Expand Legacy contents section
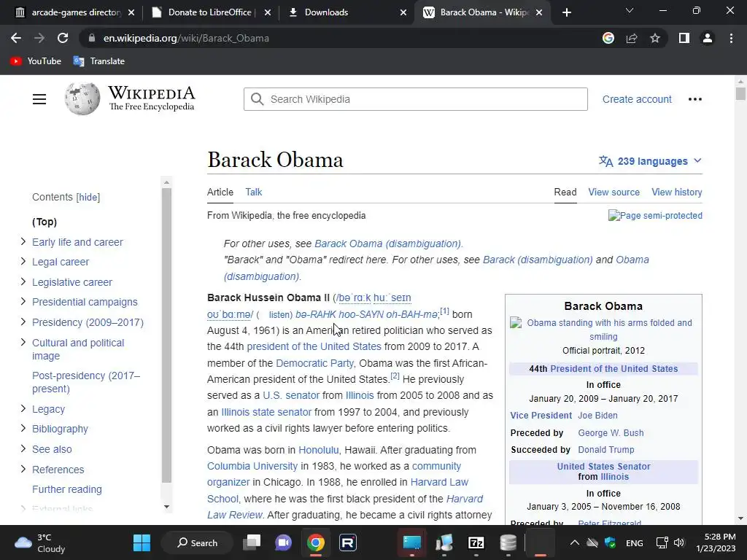Screen dimensions: 747x560 click(23, 408)
